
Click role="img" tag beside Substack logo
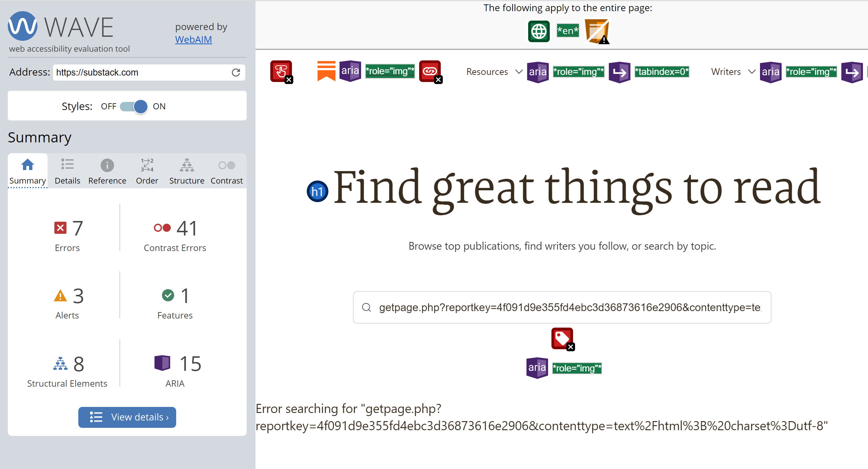pyautogui.click(x=390, y=71)
